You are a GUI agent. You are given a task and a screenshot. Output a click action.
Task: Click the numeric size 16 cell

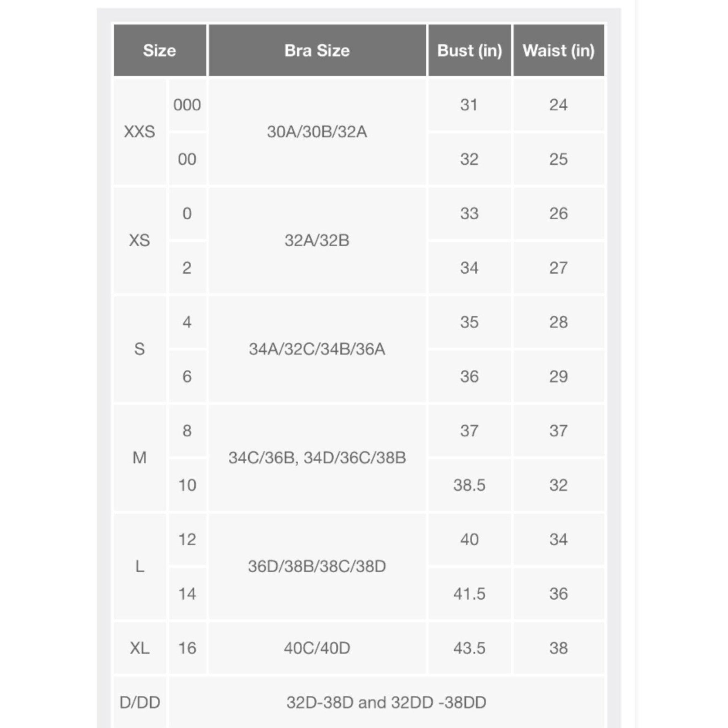coord(187,648)
